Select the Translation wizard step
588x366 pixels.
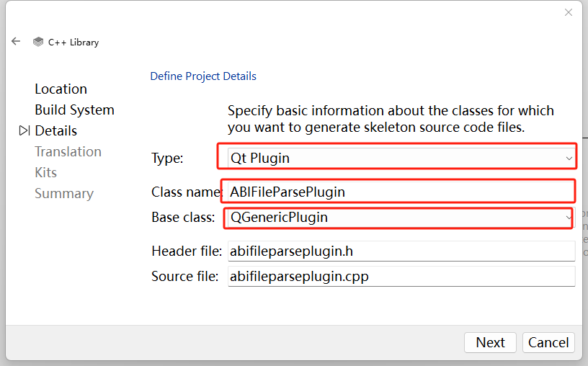click(68, 151)
